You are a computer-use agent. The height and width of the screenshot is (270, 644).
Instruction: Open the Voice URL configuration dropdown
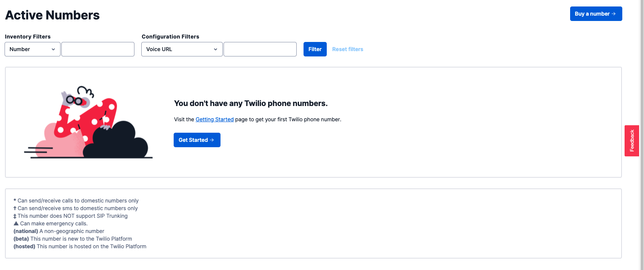pos(182,49)
